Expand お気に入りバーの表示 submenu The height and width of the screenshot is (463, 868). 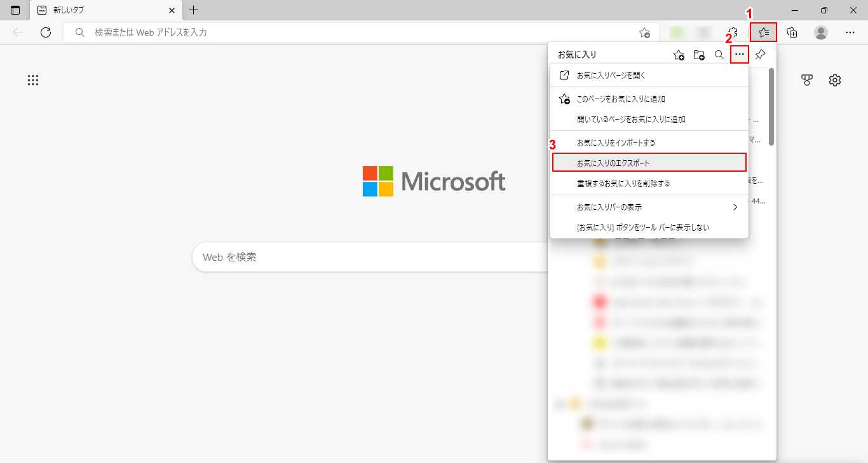point(649,207)
